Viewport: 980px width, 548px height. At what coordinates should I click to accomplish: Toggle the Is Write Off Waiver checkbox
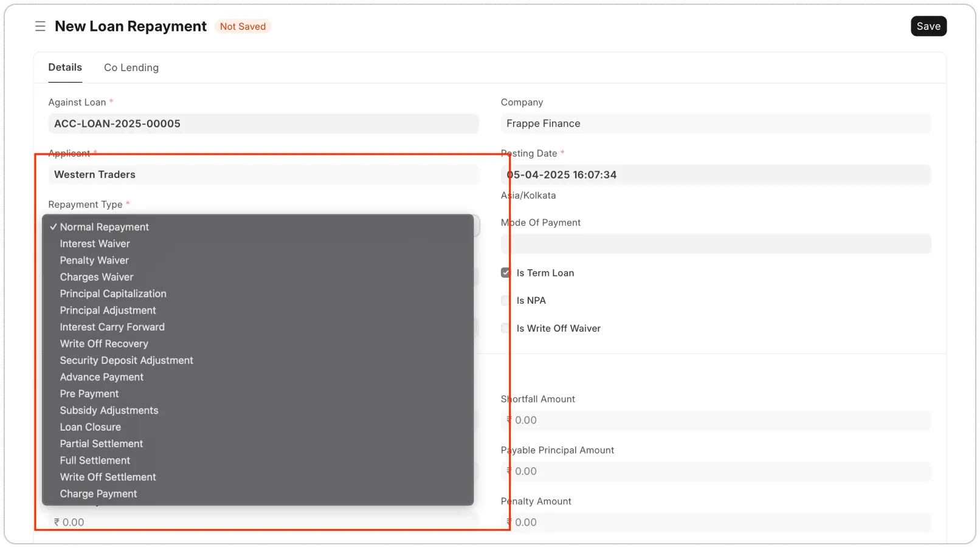[x=505, y=328]
